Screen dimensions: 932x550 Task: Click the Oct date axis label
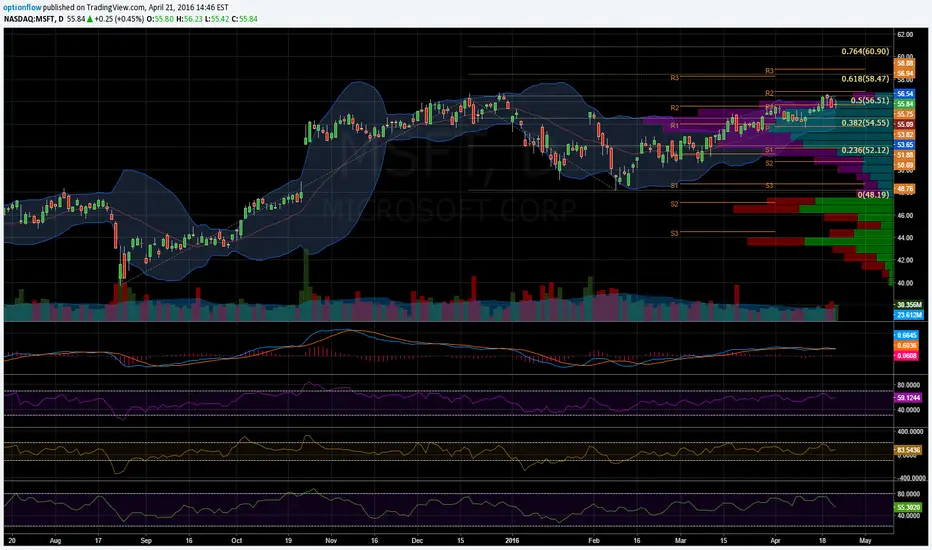click(237, 541)
